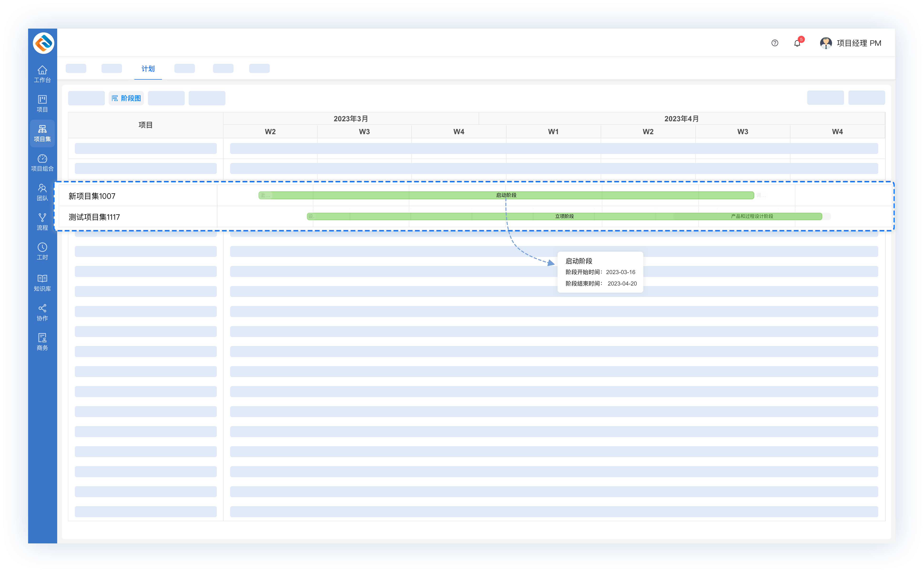924x572 pixels.
Task: Open the 团队 team icon
Action: tap(42, 192)
